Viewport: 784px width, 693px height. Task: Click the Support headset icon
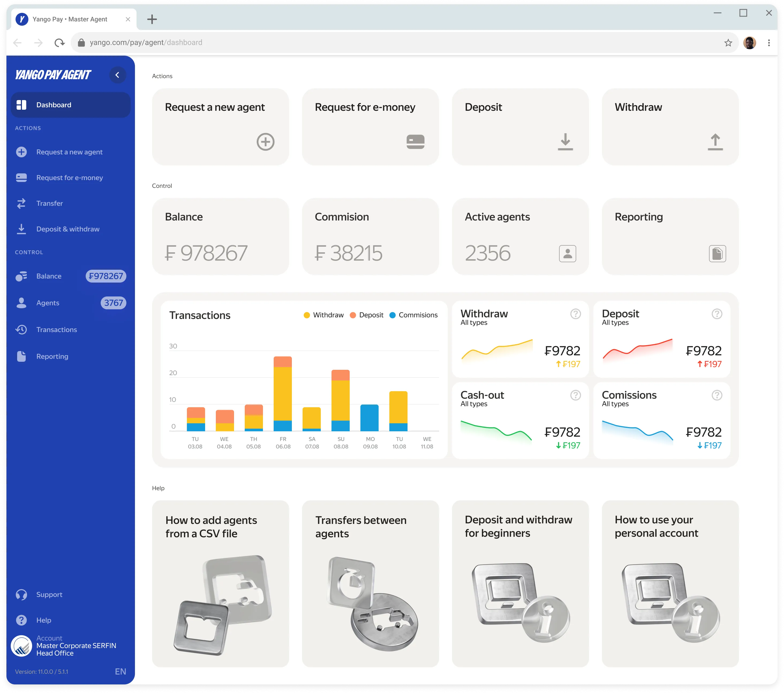tap(21, 595)
